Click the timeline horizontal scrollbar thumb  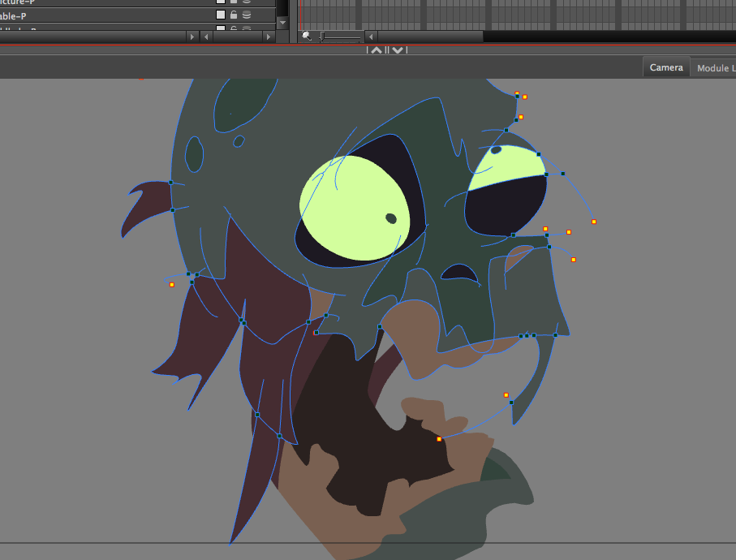click(x=430, y=37)
